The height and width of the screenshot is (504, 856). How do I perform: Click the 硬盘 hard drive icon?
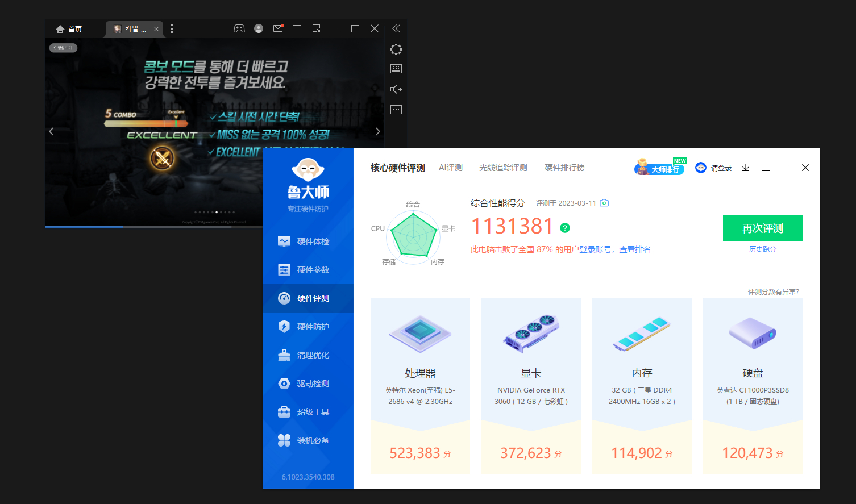click(753, 333)
